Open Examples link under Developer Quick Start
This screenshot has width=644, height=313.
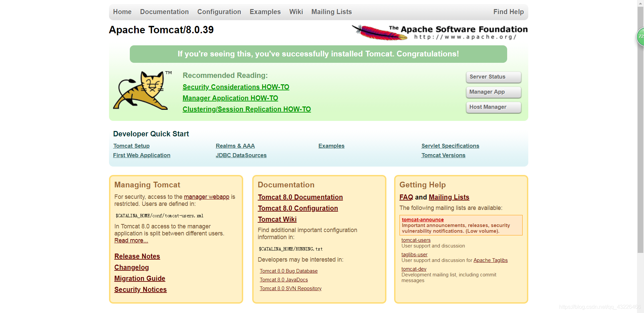[x=331, y=146]
